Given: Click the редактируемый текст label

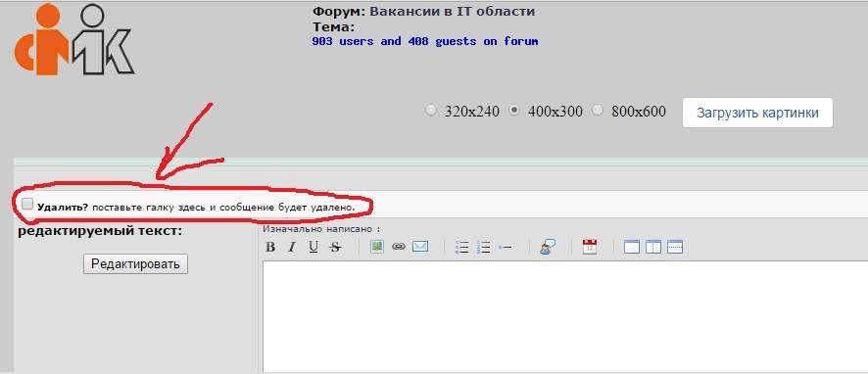Looking at the screenshot, I should pos(100,231).
